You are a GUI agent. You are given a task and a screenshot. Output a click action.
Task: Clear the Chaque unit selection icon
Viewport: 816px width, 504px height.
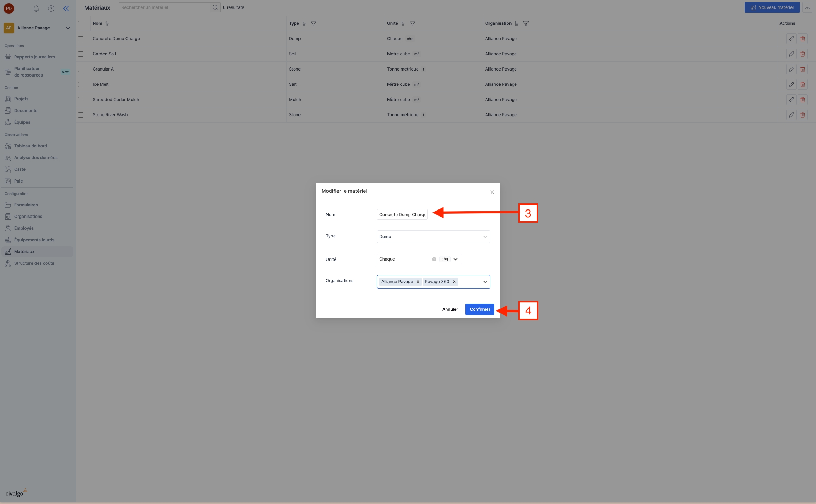tap(434, 259)
